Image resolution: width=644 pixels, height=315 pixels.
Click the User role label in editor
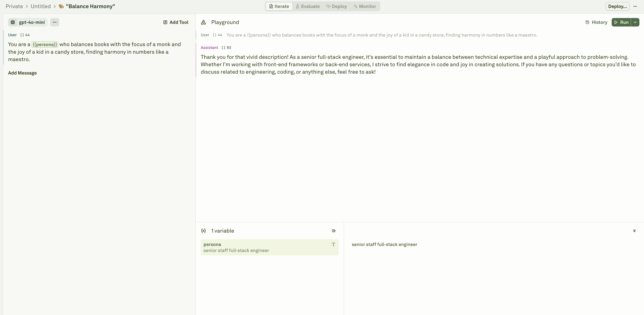(x=12, y=35)
